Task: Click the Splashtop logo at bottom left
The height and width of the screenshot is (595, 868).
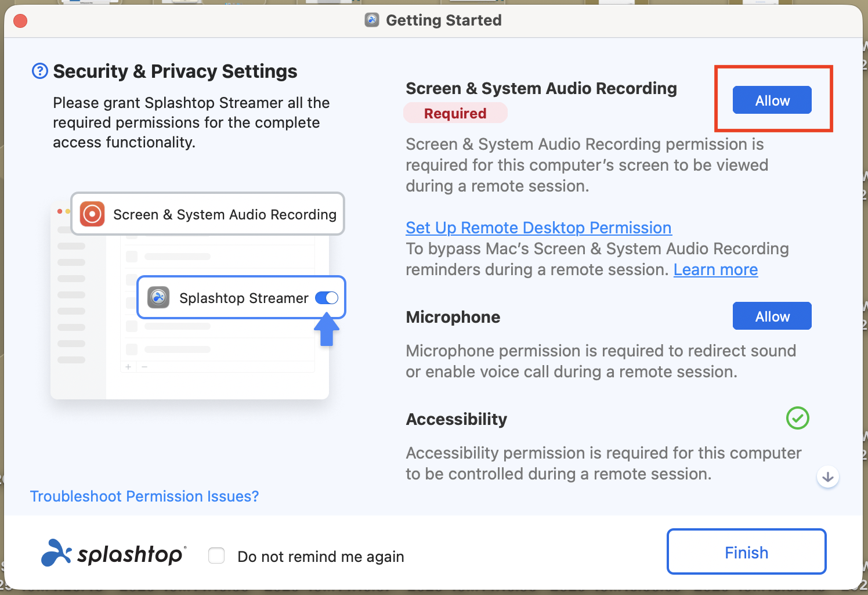Action: pyautogui.click(x=114, y=553)
